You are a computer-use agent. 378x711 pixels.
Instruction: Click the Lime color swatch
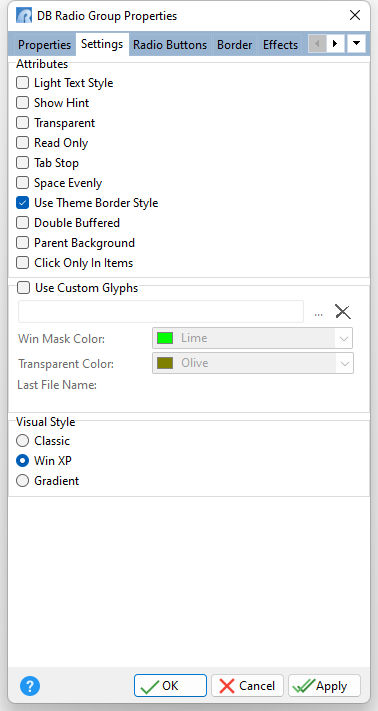165,338
